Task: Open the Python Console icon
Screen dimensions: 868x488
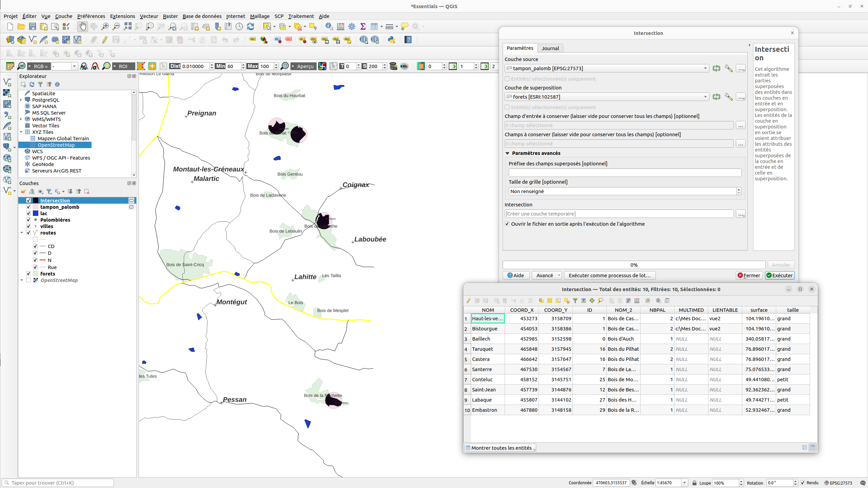Action: pos(392,40)
